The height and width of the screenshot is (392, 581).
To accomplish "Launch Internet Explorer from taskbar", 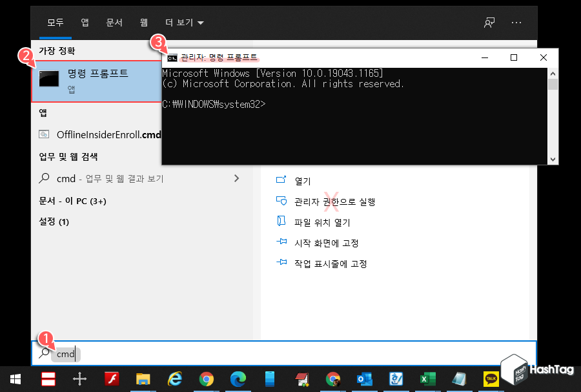I will point(175,379).
